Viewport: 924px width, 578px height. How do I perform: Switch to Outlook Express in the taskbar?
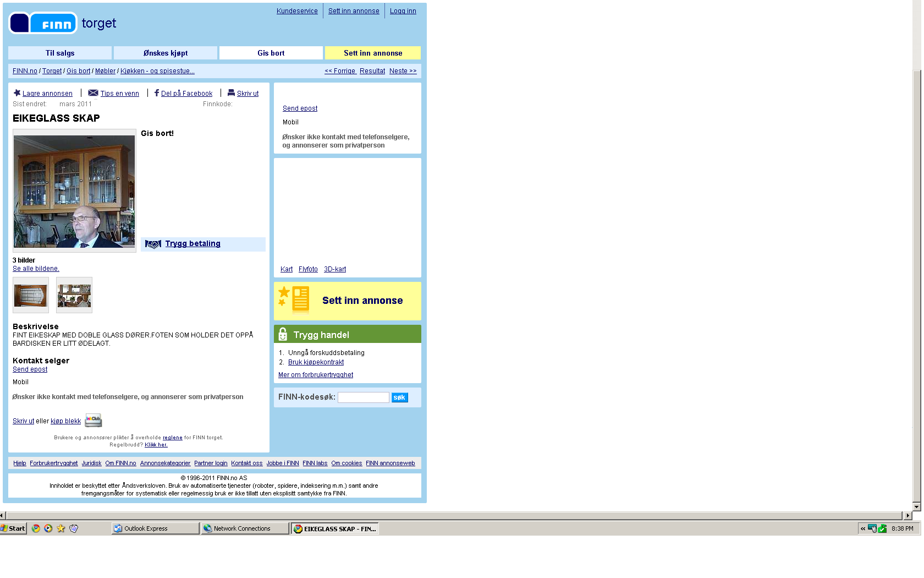(x=156, y=528)
